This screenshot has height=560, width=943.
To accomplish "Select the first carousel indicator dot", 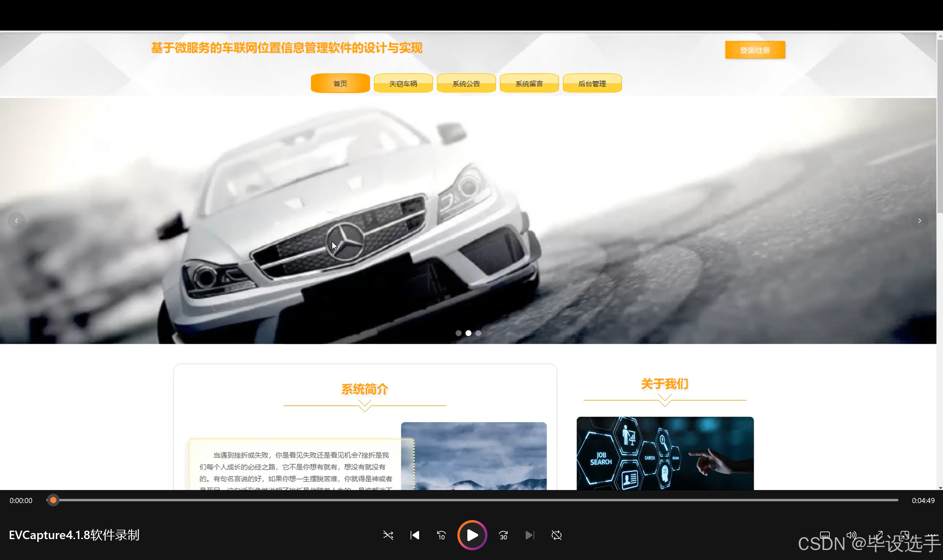I will click(x=458, y=333).
